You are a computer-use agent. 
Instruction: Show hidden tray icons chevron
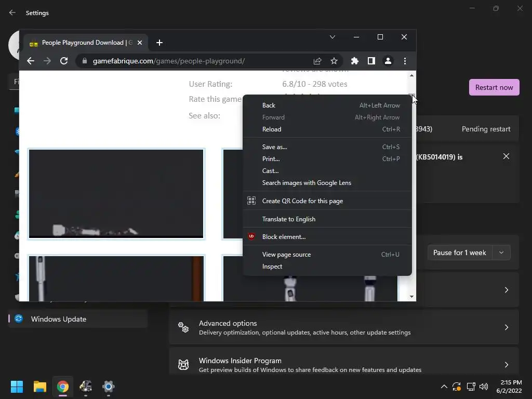(444, 387)
